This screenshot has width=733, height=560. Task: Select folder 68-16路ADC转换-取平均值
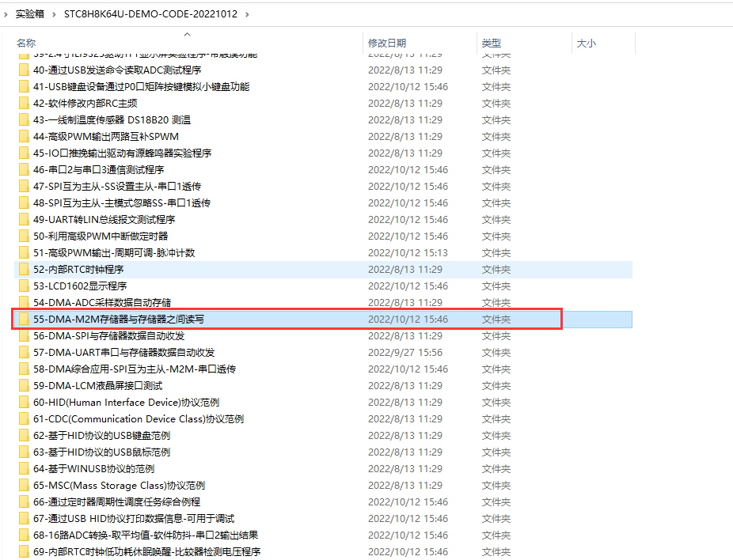tap(146, 535)
